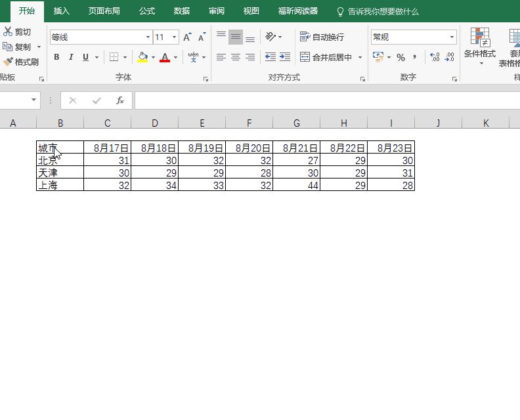Toggle Underline formatting
The width and height of the screenshot is (520, 420).
point(85,57)
